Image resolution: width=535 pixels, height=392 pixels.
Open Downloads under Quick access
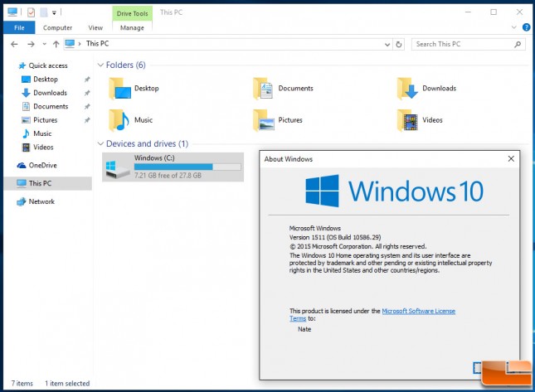tap(50, 93)
